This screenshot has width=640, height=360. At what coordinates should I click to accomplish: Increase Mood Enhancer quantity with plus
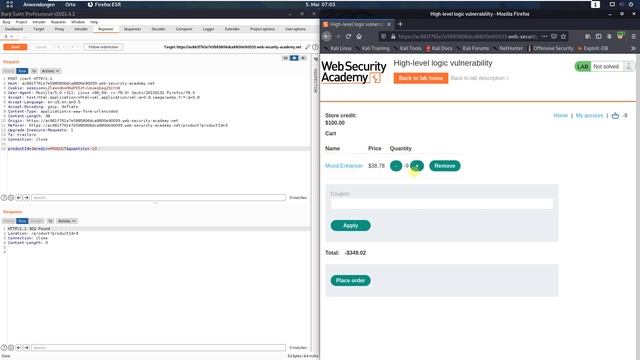(417, 166)
